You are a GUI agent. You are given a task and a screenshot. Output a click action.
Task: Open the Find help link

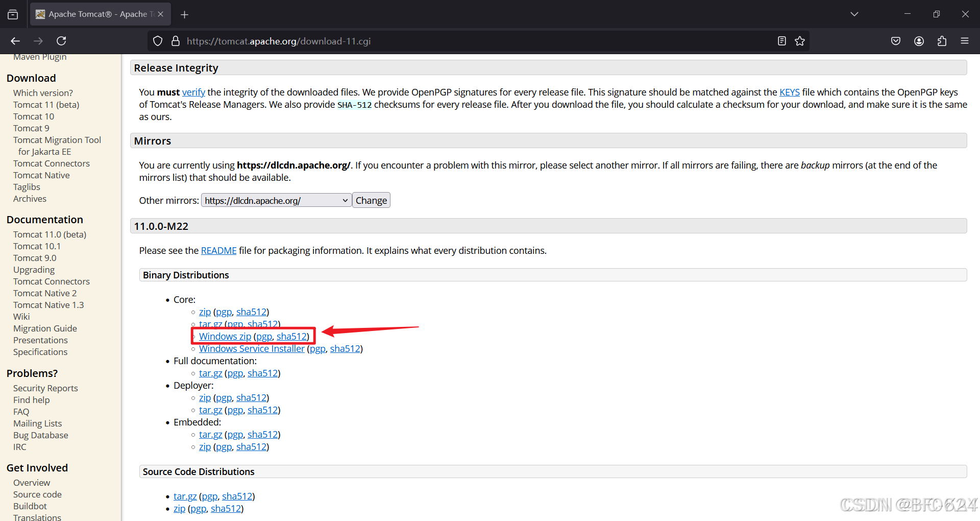[32, 400]
